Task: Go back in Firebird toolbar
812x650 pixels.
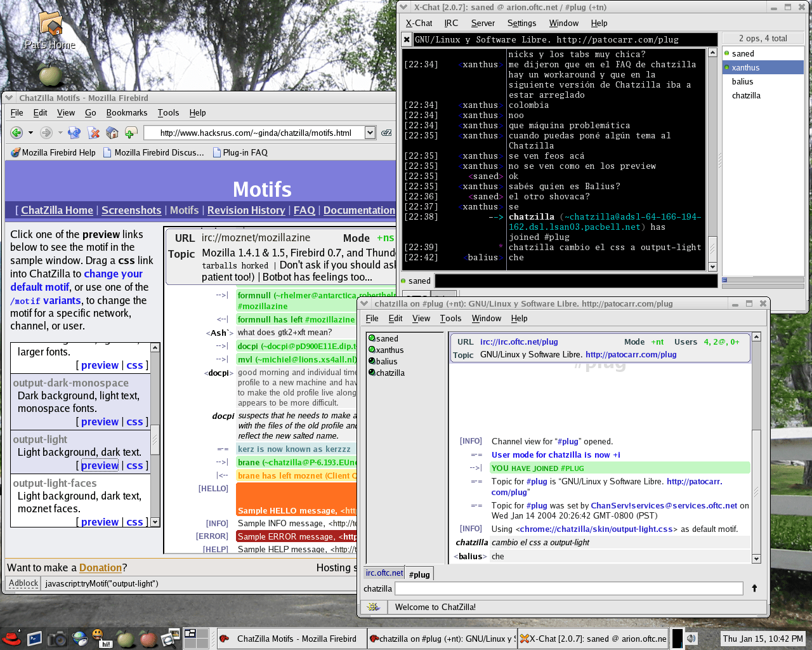Action: [x=16, y=133]
